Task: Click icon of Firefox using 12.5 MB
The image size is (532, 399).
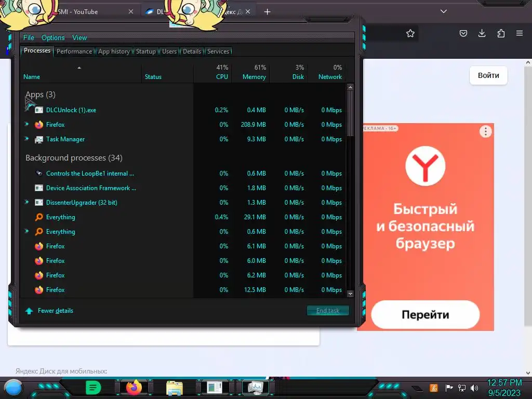Action: point(39,290)
